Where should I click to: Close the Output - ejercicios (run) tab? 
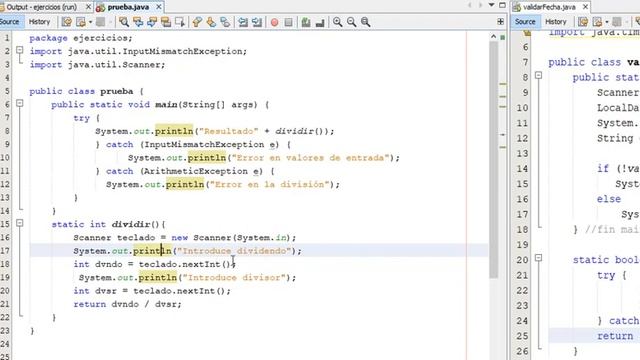click(x=88, y=7)
